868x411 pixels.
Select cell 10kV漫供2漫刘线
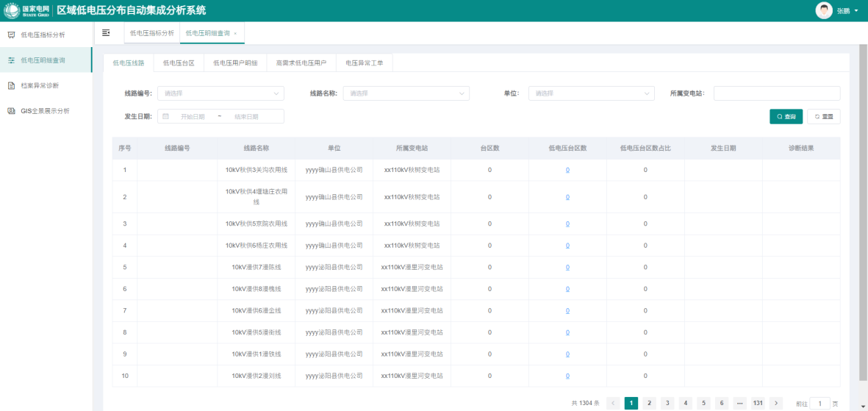257,376
